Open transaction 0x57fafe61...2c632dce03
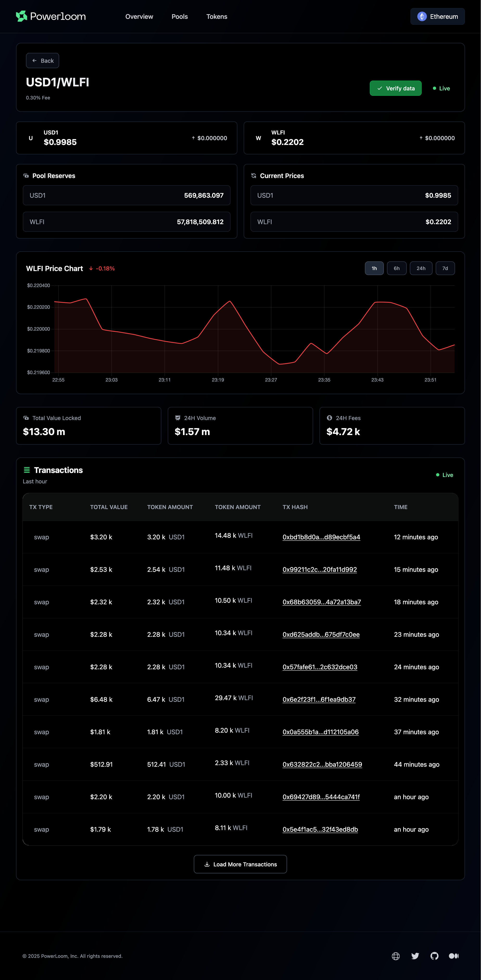The width and height of the screenshot is (481, 980). (320, 667)
